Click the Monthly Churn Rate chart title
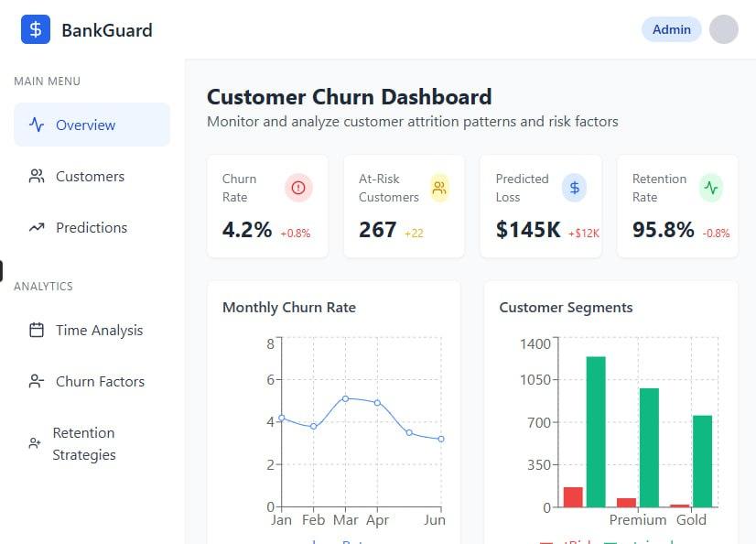 coord(289,307)
